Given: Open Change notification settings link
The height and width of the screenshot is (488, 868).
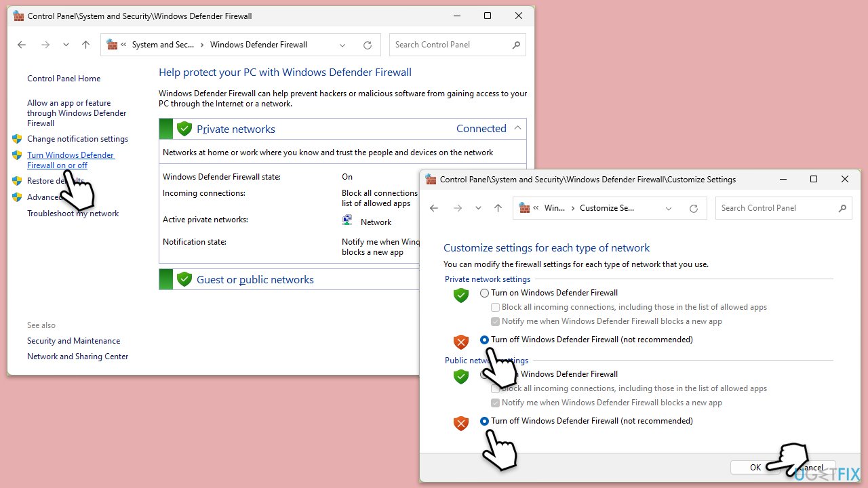Looking at the screenshot, I should click(x=77, y=139).
